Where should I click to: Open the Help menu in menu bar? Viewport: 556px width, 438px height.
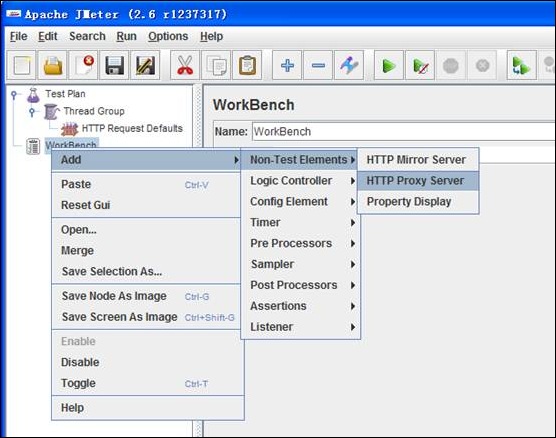(x=211, y=36)
